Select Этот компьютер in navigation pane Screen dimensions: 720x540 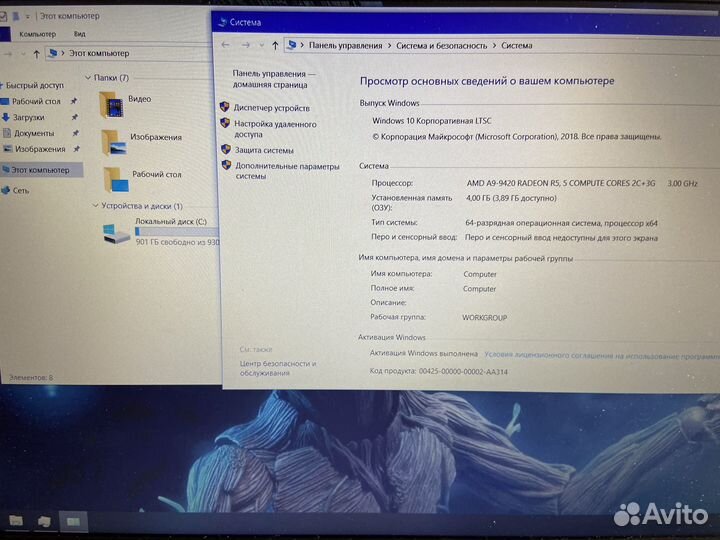[x=40, y=170]
